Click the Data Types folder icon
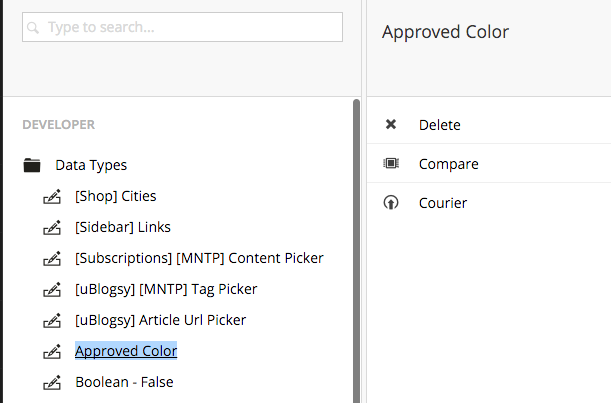The image size is (611, 403). coord(32,165)
